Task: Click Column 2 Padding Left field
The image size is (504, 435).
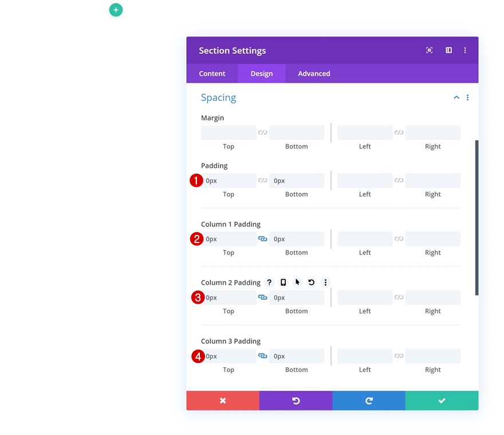Action: pos(365,297)
